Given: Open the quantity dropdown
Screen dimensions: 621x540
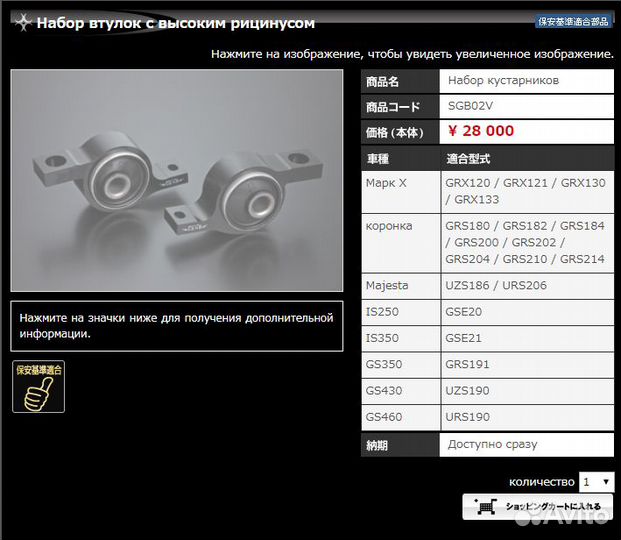Looking at the screenshot, I should (x=596, y=482).
